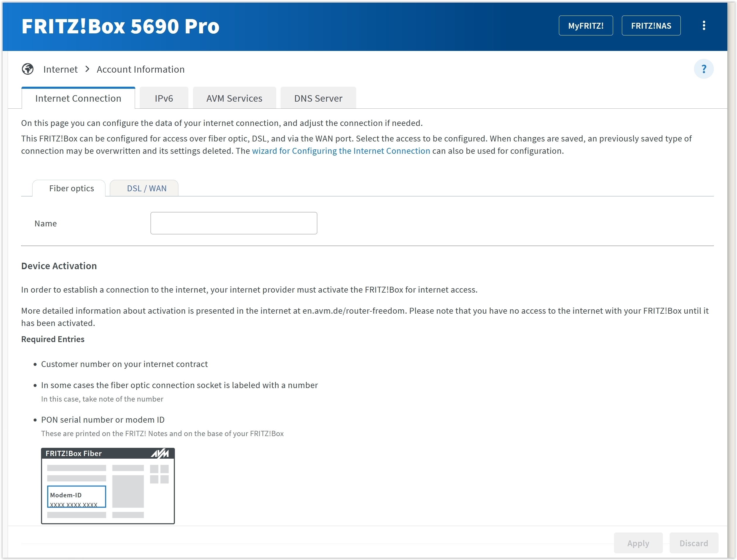Click the FRITZ!Box 5690 Pro title

[120, 26]
